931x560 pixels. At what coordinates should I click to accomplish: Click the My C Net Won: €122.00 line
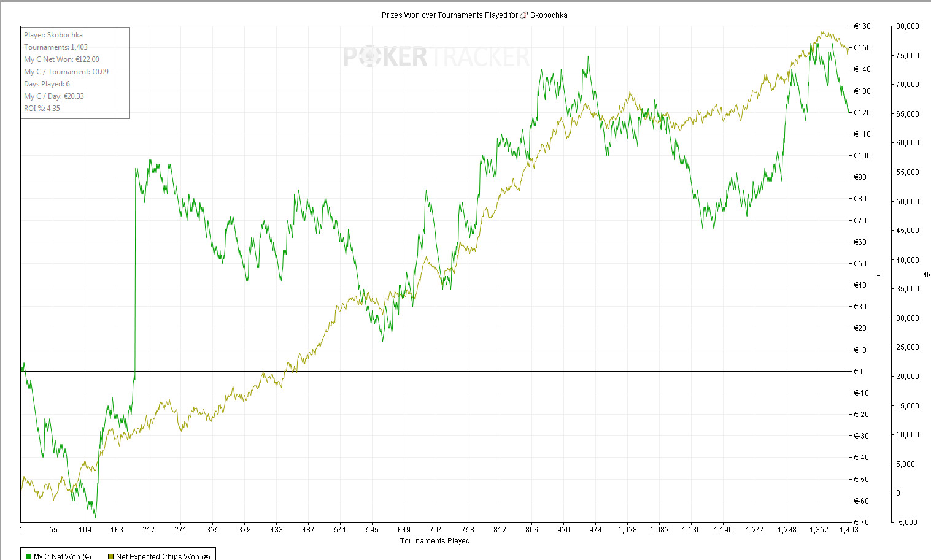61,59
